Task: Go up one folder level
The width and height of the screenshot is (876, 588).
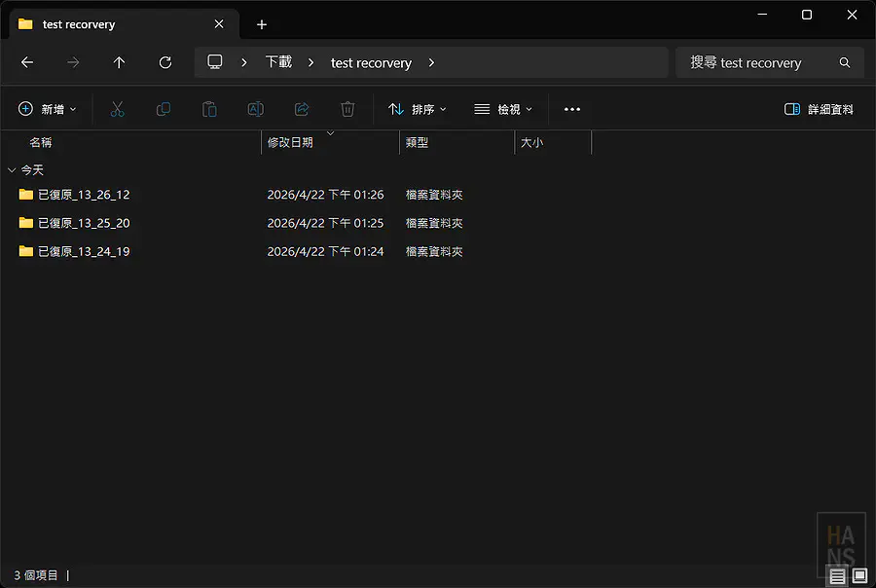Action: pyautogui.click(x=119, y=62)
